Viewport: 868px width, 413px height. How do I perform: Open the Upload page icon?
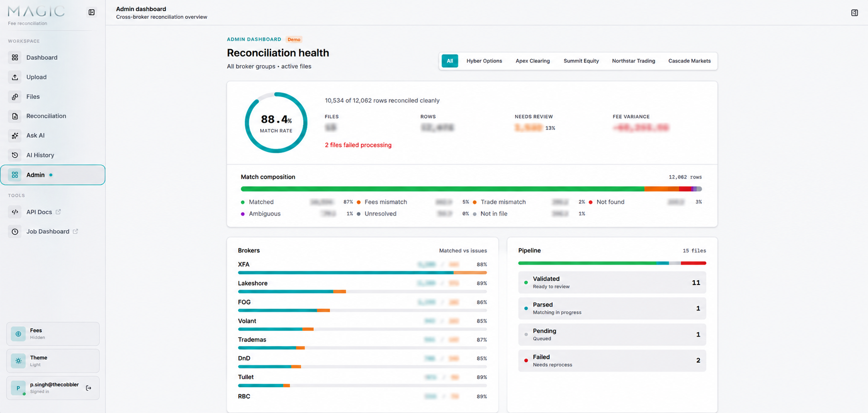click(x=15, y=77)
